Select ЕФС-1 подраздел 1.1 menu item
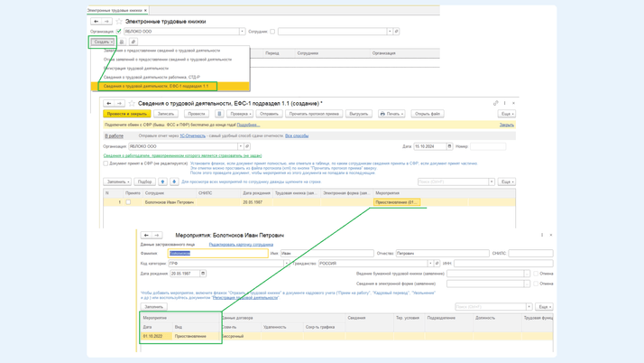 156,87
